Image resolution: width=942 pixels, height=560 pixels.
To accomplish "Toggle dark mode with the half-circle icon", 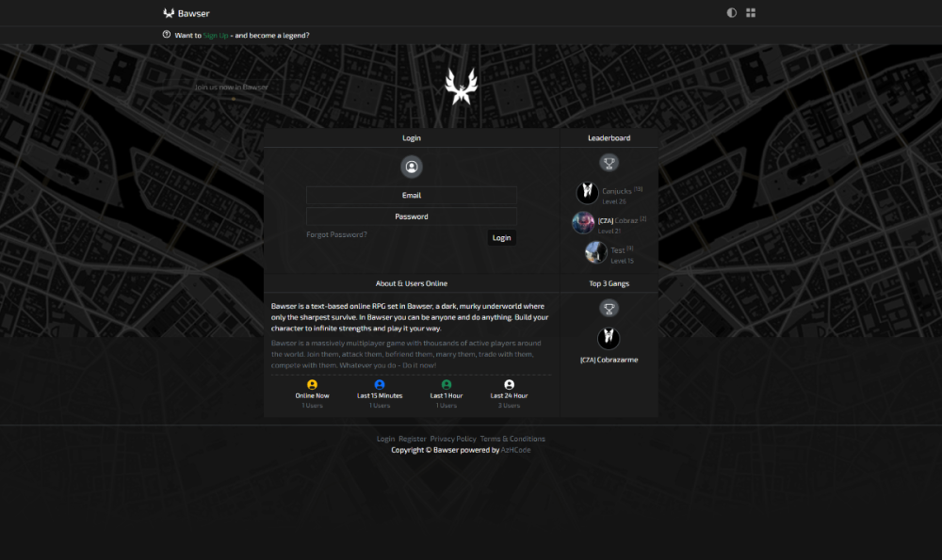I will click(731, 12).
